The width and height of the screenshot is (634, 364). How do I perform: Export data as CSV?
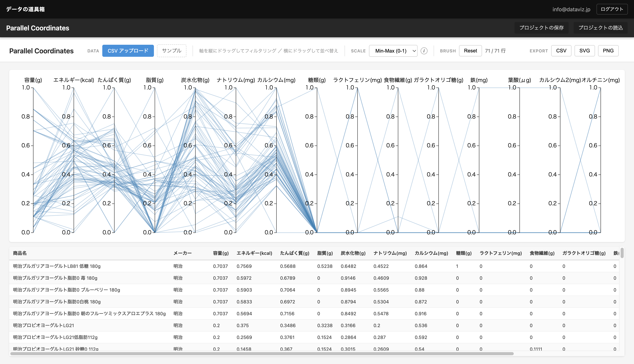coord(561,51)
